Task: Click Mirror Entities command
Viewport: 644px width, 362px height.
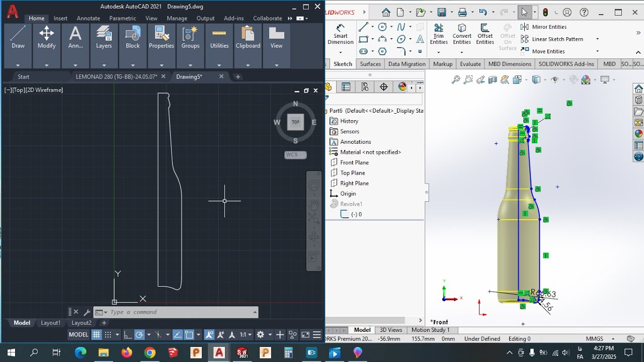Action: pos(544,27)
